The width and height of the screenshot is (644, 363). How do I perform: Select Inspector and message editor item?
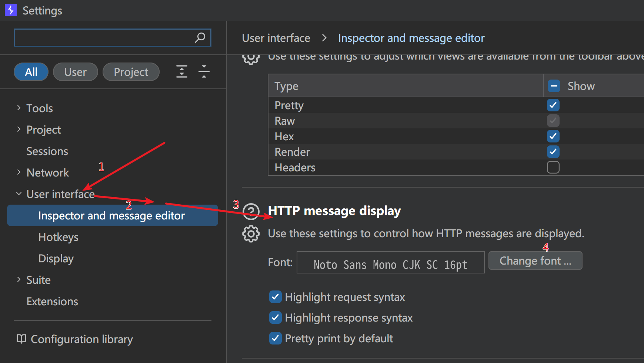[x=113, y=215]
